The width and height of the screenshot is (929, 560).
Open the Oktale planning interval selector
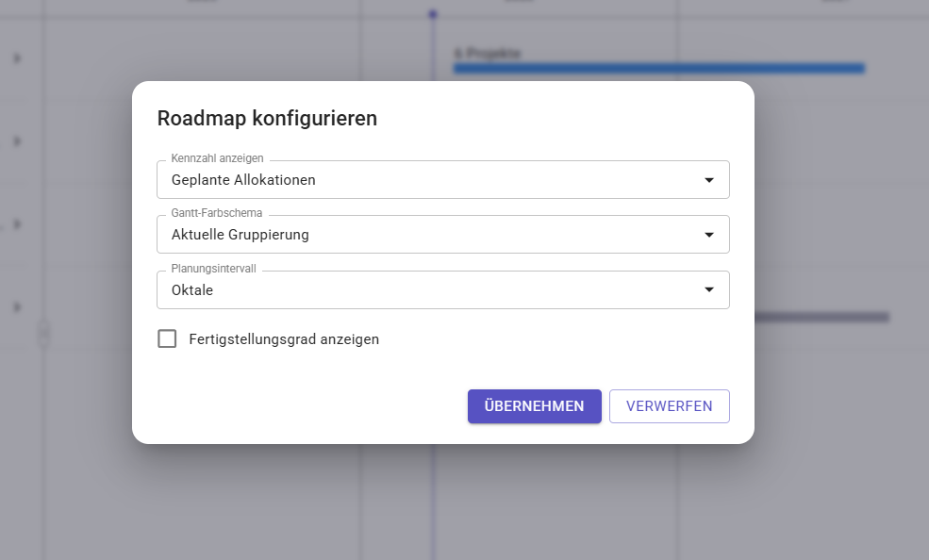pos(443,289)
